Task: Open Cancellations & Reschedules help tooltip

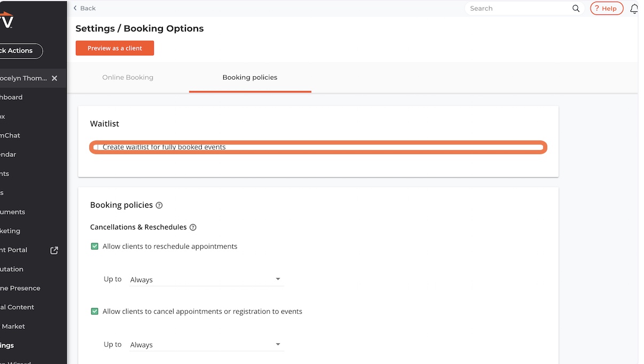Action: (x=193, y=227)
